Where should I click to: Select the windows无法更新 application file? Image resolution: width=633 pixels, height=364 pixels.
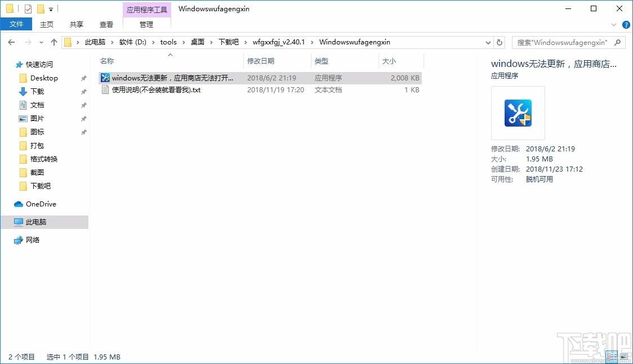click(x=260, y=78)
